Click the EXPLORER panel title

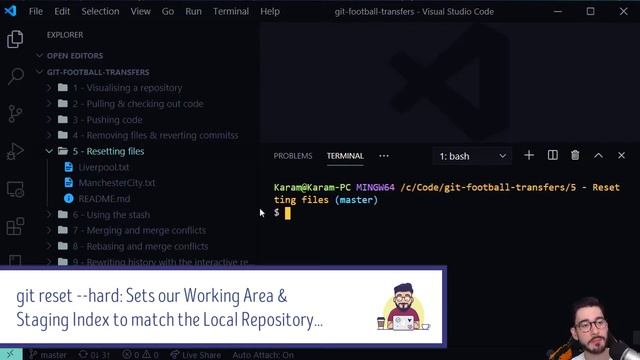tap(65, 35)
